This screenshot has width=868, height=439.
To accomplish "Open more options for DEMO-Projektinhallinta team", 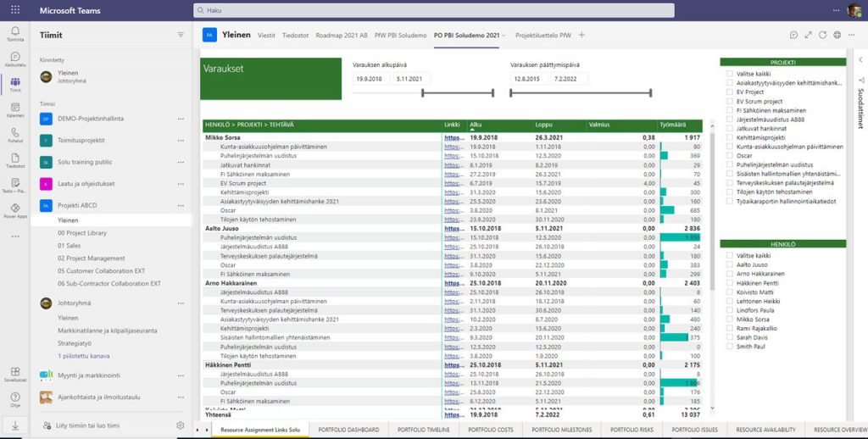I will click(x=181, y=119).
